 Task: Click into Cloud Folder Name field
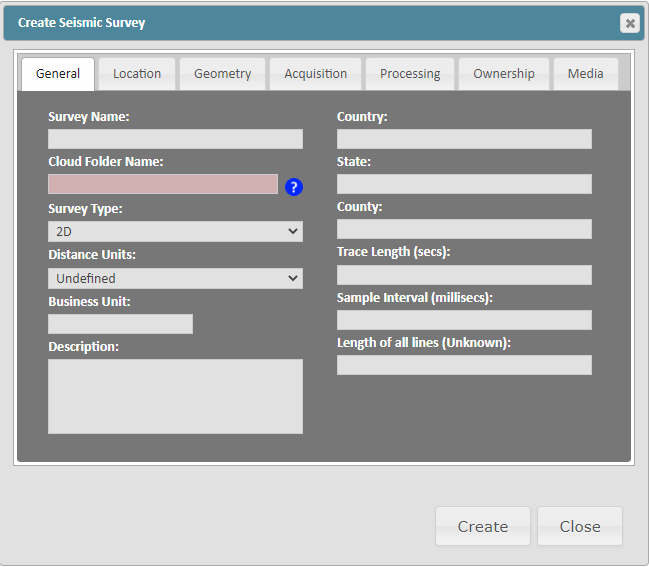point(163,184)
